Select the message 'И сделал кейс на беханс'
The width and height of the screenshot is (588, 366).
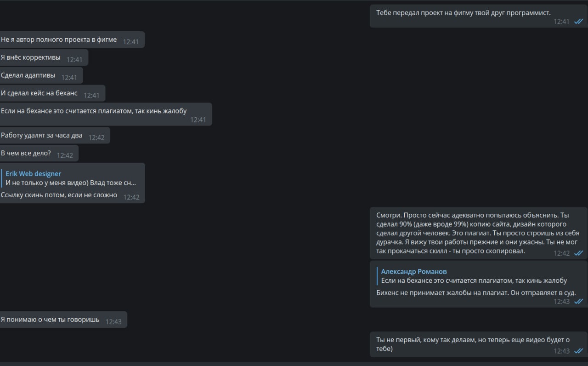[40, 93]
